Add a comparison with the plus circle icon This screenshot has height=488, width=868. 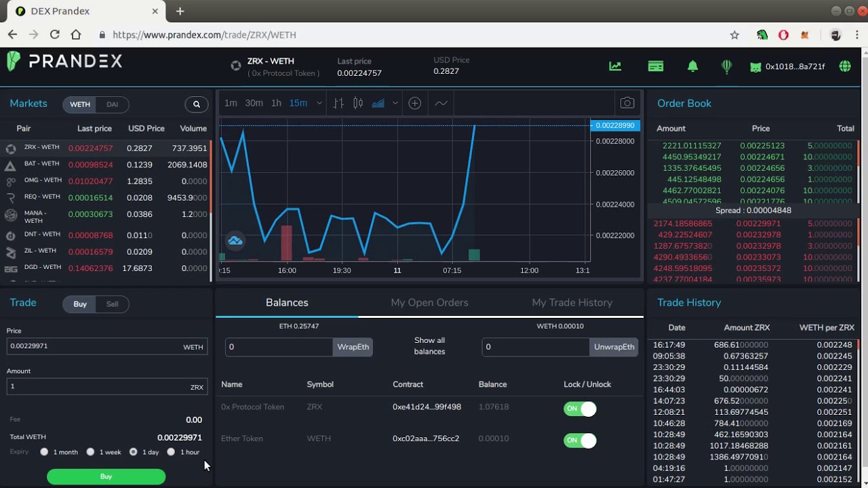[x=415, y=103]
